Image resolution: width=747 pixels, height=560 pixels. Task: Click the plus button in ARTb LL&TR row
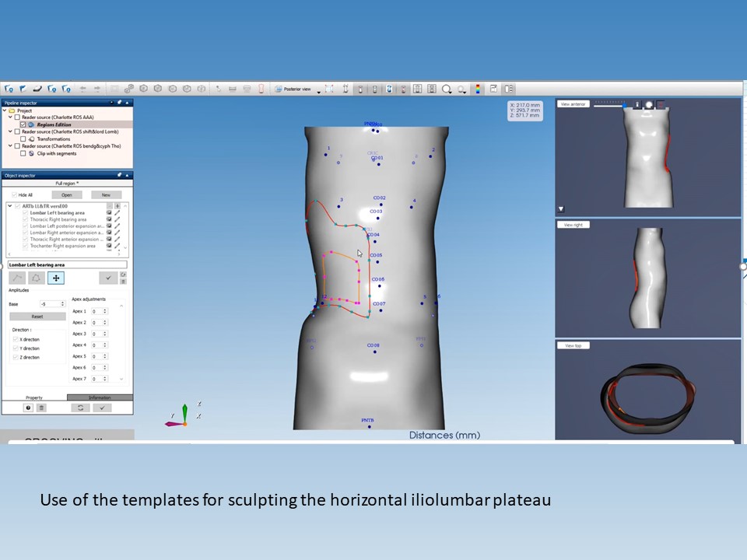[x=117, y=206]
